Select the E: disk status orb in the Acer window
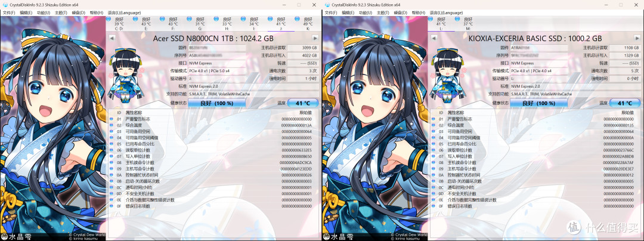The width and height of the screenshot is (644, 241). [x=135, y=19]
